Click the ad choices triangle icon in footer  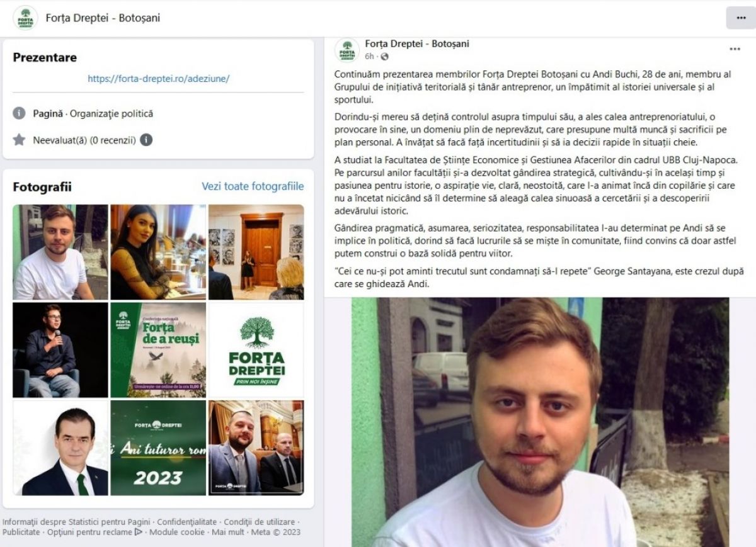138,532
